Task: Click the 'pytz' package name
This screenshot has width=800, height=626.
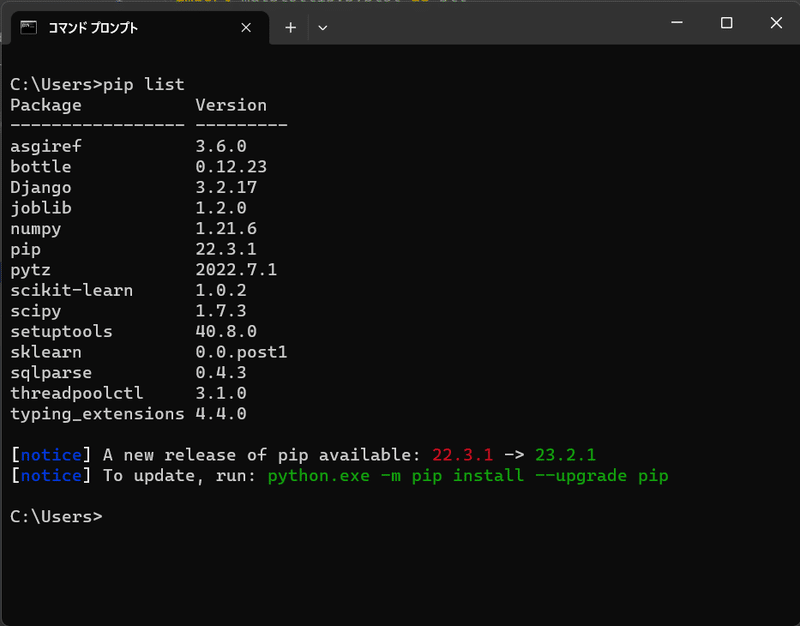Action: click(x=31, y=270)
